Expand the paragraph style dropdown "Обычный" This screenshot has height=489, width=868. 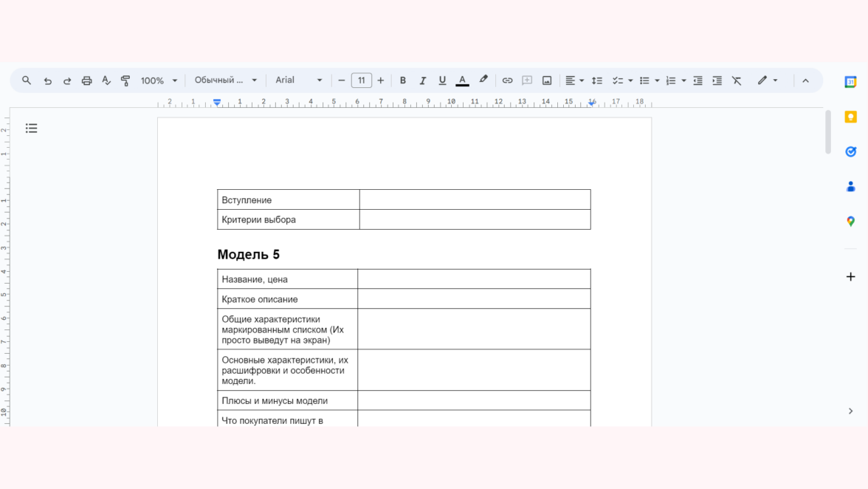(x=226, y=81)
